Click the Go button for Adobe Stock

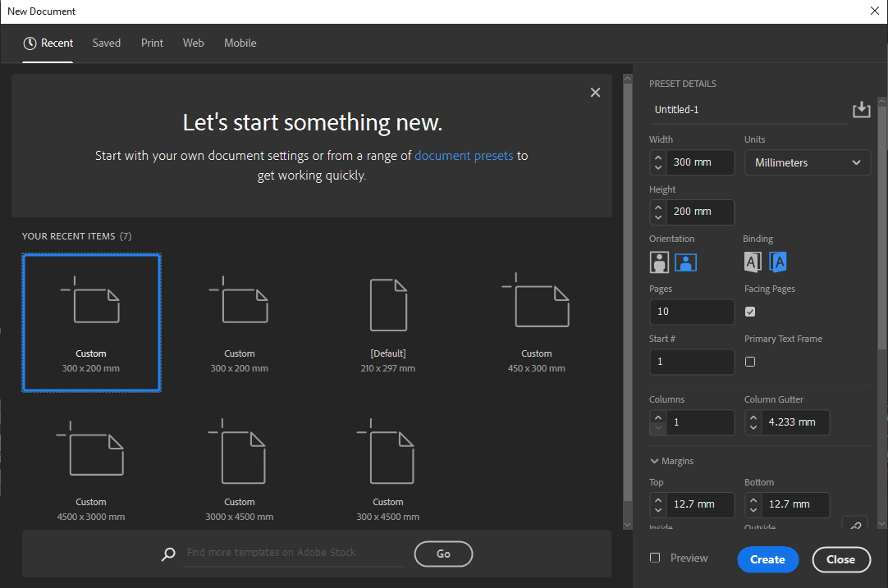click(x=443, y=554)
